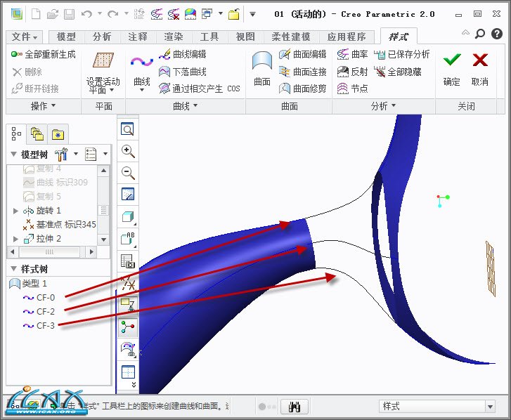Open the 曲率 curvature analysis
This screenshot has height=420, width=511.
coord(352,54)
